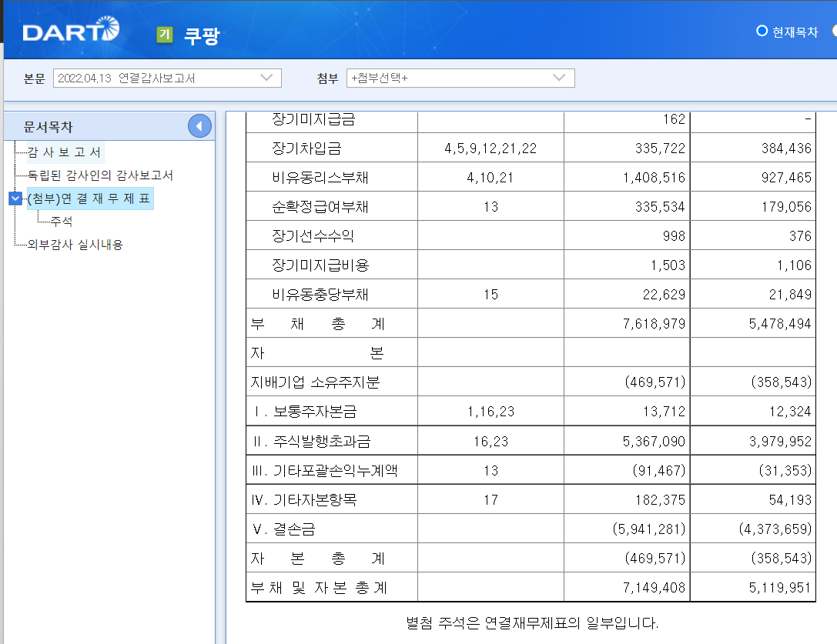Click the chevron on the 연결감사보고서 selector

(266, 78)
